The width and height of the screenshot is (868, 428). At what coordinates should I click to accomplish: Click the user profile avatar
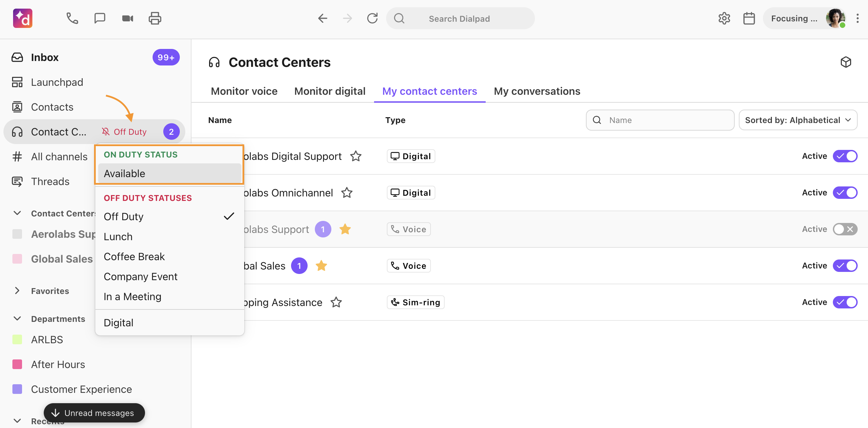(x=835, y=18)
